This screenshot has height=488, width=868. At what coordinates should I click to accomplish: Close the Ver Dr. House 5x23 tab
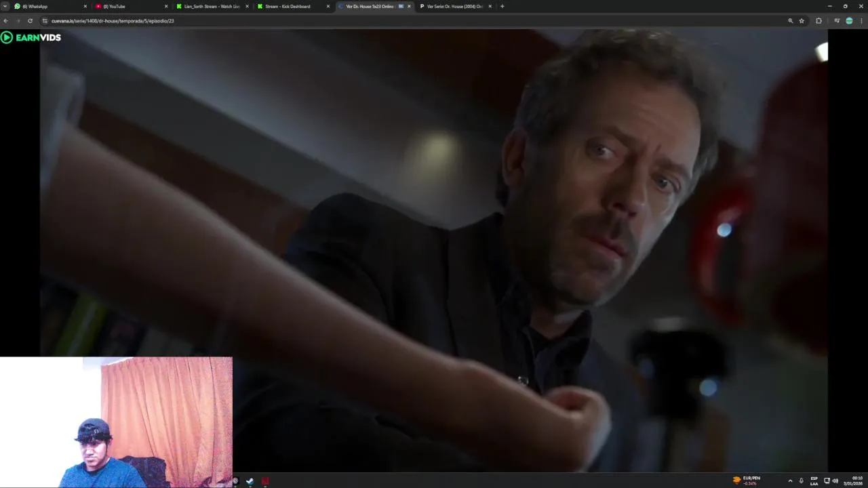pos(409,6)
